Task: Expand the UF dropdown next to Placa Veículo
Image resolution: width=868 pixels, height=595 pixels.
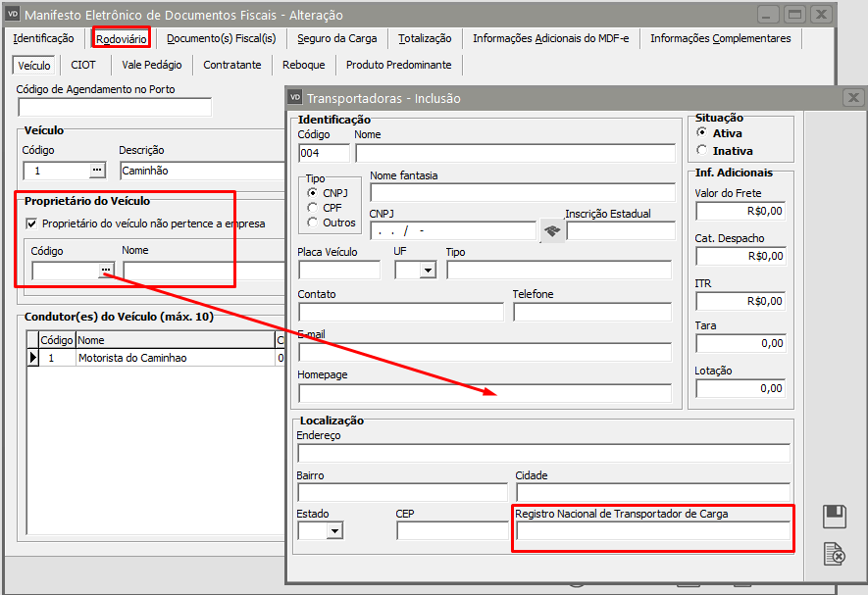Action: click(x=427, y=271)
